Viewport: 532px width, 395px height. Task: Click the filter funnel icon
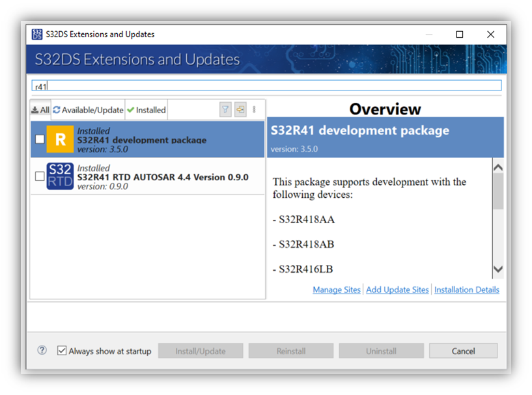click(x=225, y=109)
